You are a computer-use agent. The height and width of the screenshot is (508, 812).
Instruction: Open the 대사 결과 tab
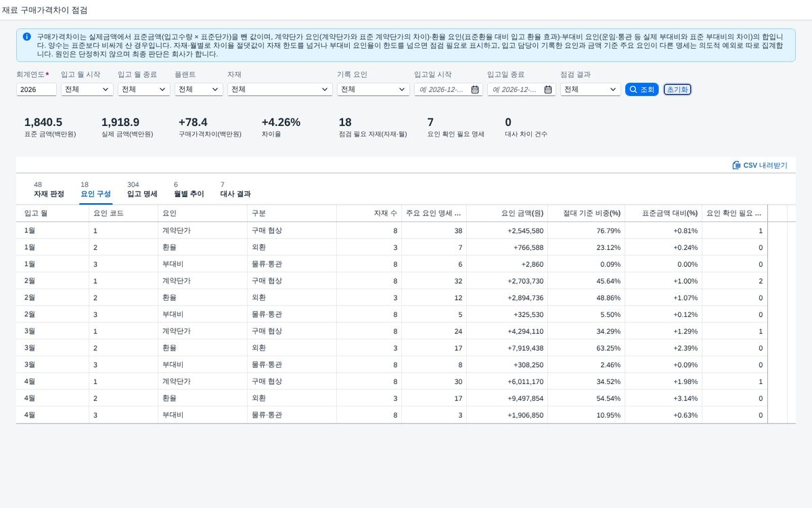point(235,190)
